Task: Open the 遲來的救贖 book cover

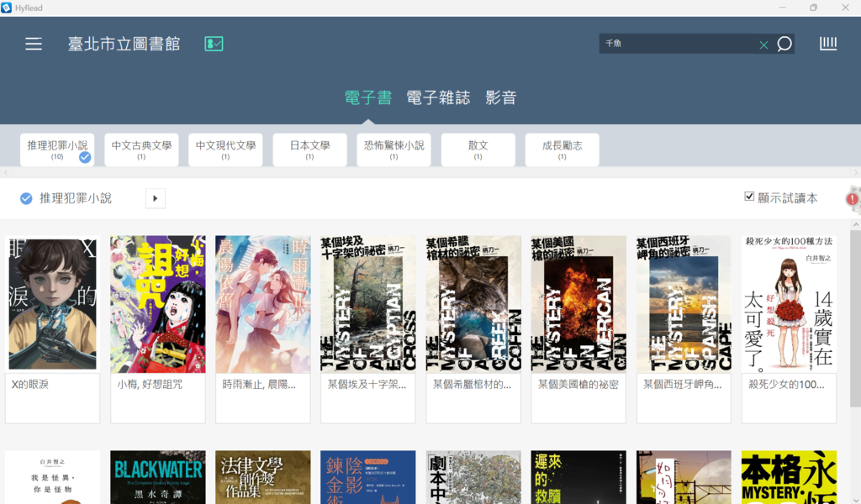Action: [578, 477]
